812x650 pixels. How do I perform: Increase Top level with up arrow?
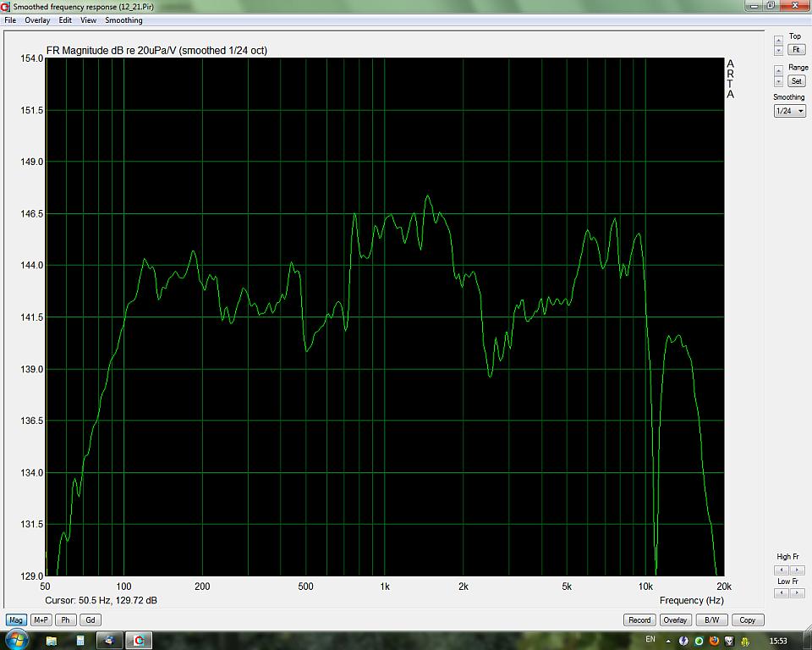click(x=778, y=41)
